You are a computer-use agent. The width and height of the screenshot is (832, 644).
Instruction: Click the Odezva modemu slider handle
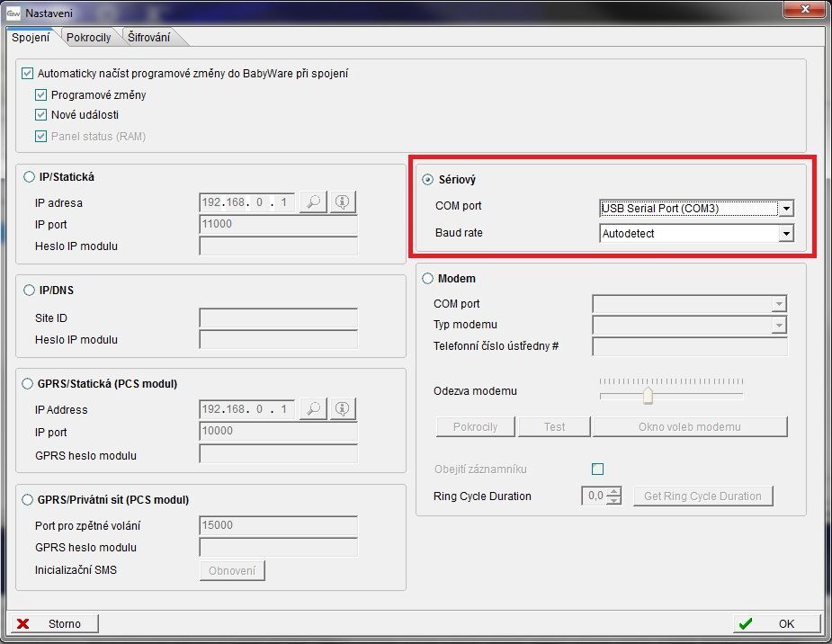(x=646, y=396)
